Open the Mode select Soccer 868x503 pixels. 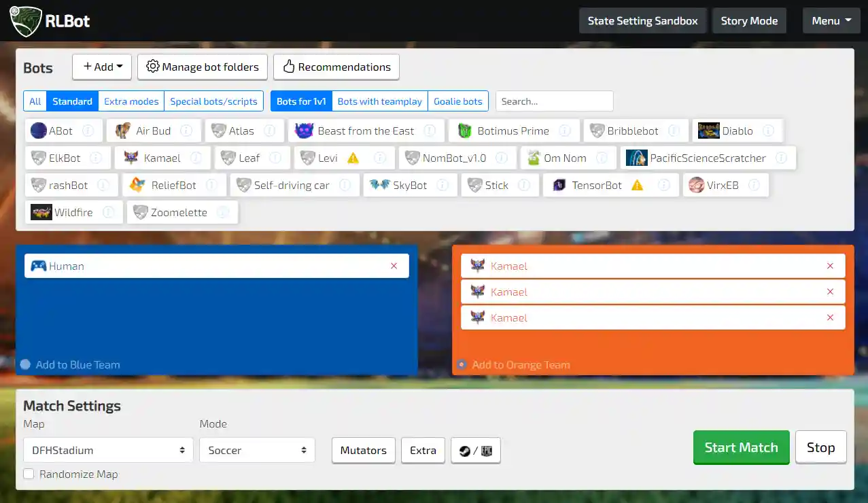(x=257, y=450)
